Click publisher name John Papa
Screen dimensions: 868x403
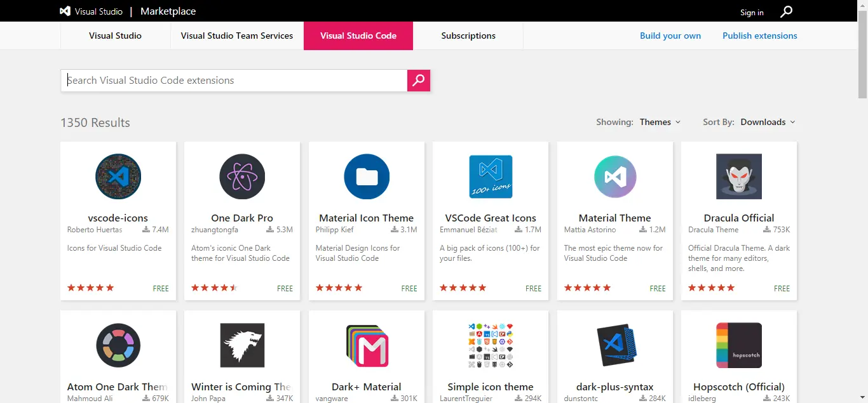210,399
